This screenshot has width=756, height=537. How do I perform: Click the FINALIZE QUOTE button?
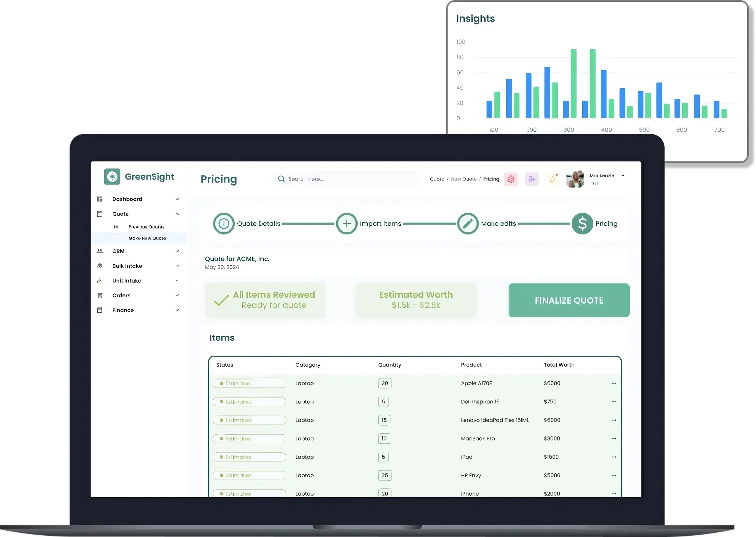pyautogui.click(x=569, y=300)
